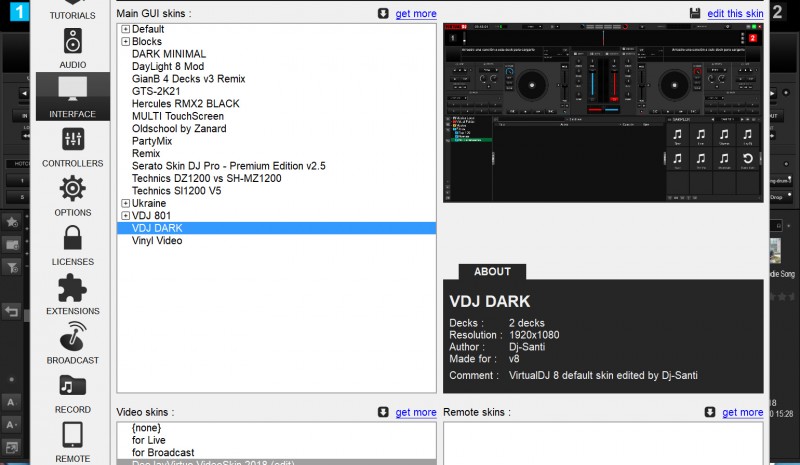Viewport: 800px width, 465px height.
Task: Click 'get more' for Main GUI skins
Action: (x=416, y=13)
